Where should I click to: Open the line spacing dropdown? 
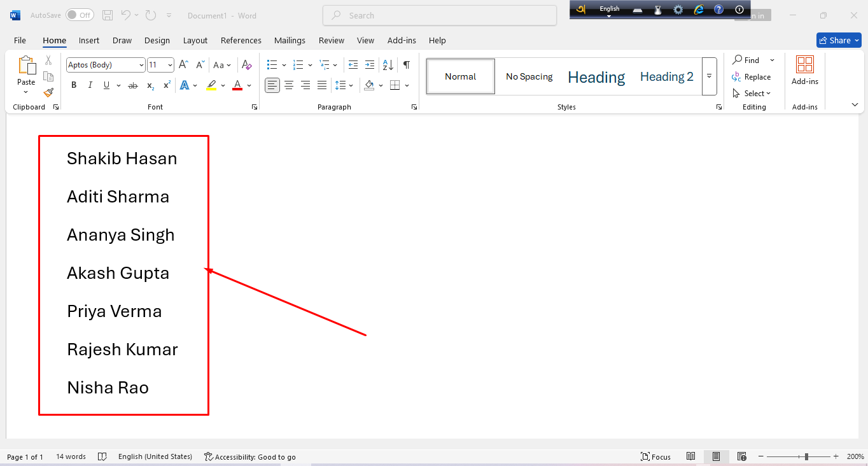pos(351,85)
